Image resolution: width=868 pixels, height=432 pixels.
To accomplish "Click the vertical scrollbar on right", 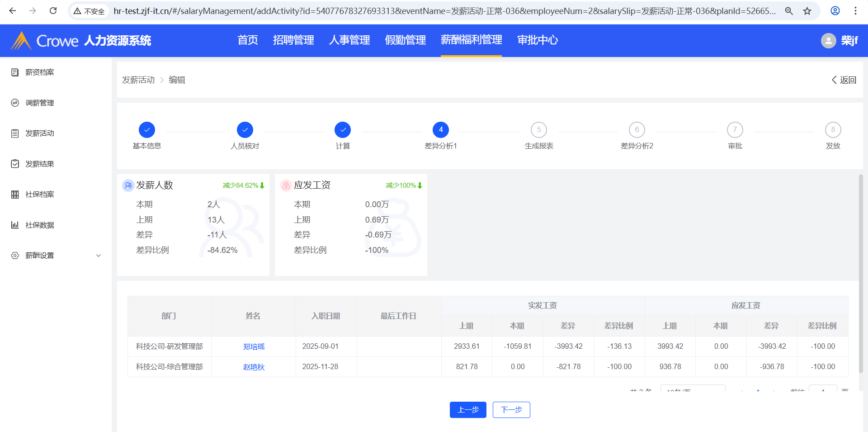I will coord(861,271).
